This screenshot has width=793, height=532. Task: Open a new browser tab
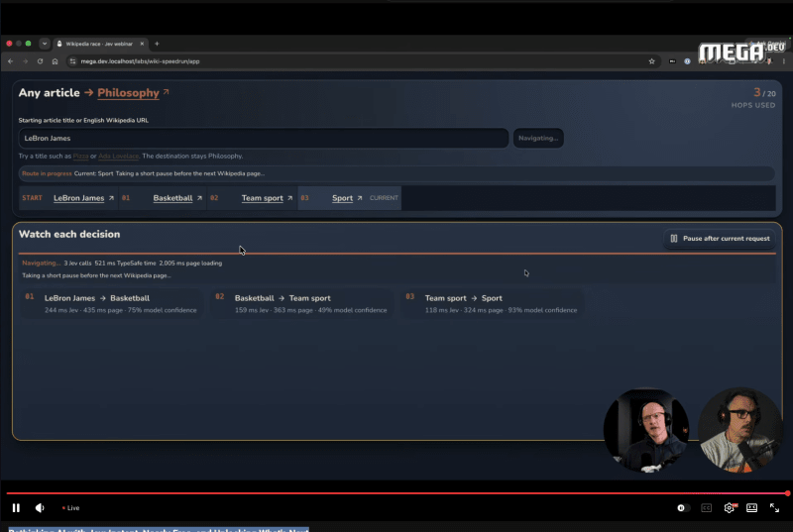[157, 44]
